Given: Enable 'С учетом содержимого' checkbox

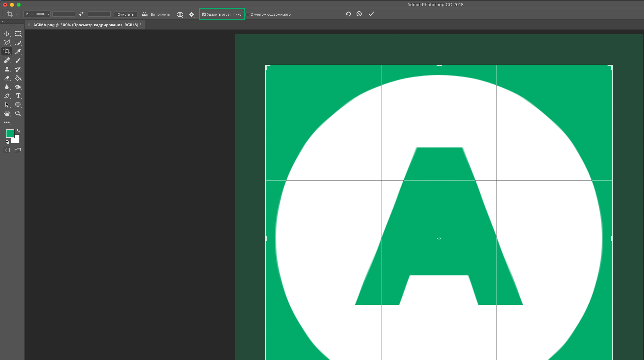Looking at the screenshot, I should 248,14.
